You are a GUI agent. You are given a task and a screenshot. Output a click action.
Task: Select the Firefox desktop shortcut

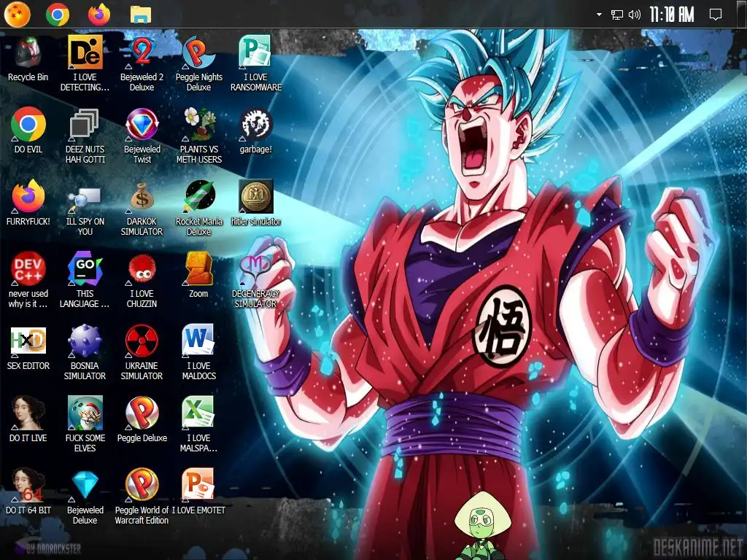[28, 203]
